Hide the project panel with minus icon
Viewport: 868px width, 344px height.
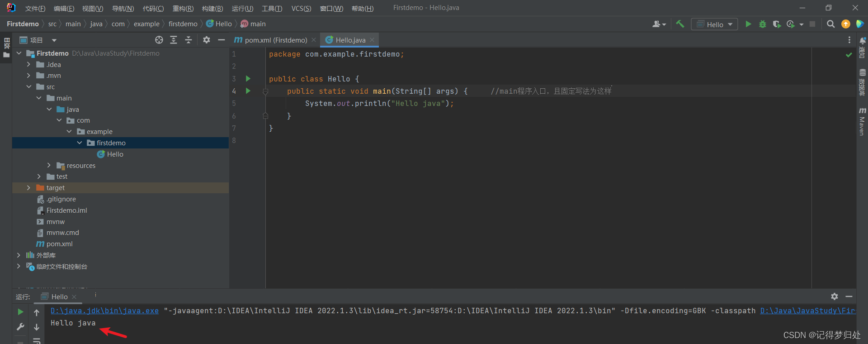221,40
